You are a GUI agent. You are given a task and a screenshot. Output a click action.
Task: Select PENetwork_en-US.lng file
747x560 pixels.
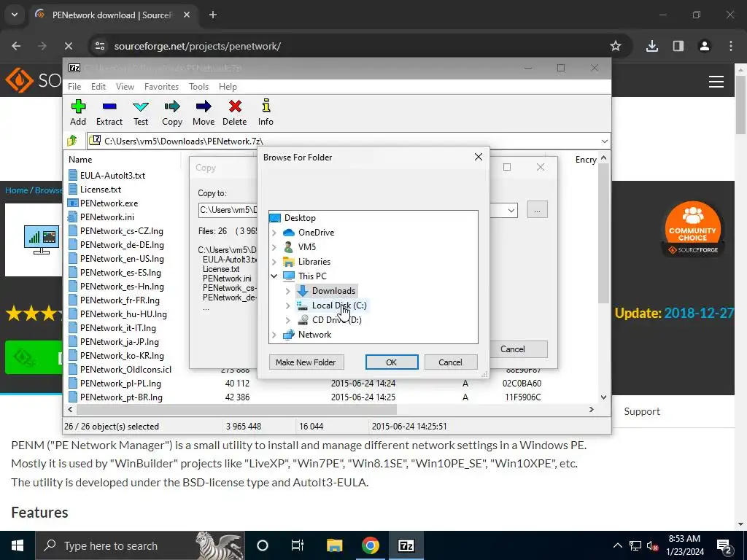[116, 259]
